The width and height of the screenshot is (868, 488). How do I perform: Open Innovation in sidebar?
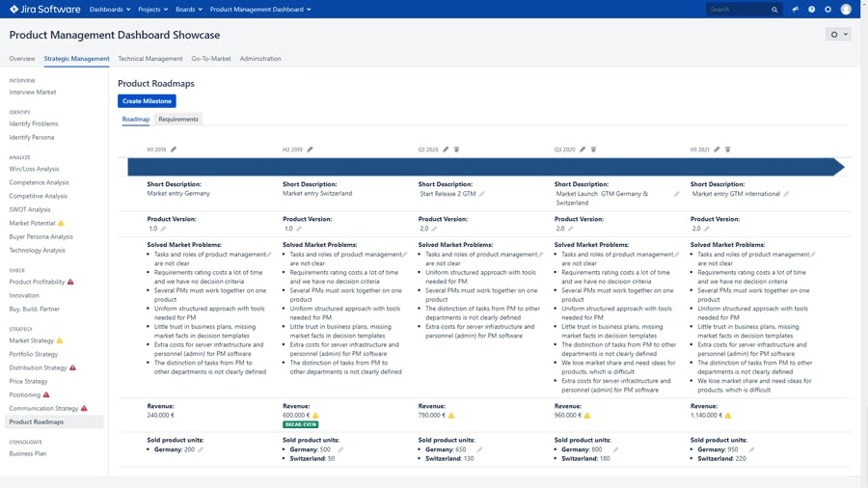[x=24, y=295]
